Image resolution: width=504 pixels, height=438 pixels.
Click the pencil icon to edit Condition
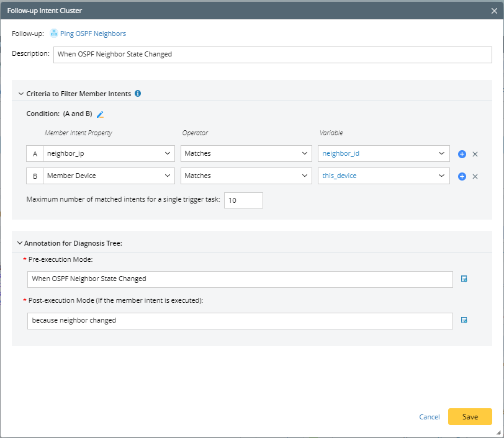101,114
